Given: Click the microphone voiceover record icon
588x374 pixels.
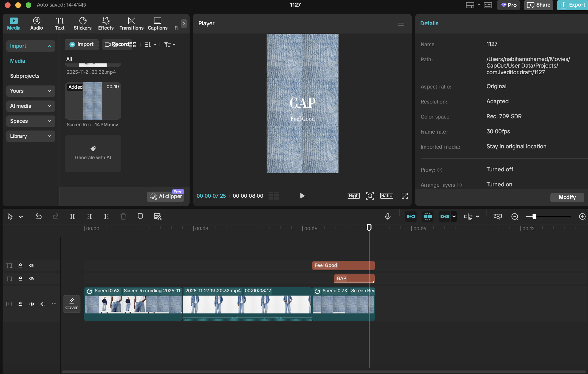Looking at the screenshot, I should pyautogui.click(x=388, y=217).
